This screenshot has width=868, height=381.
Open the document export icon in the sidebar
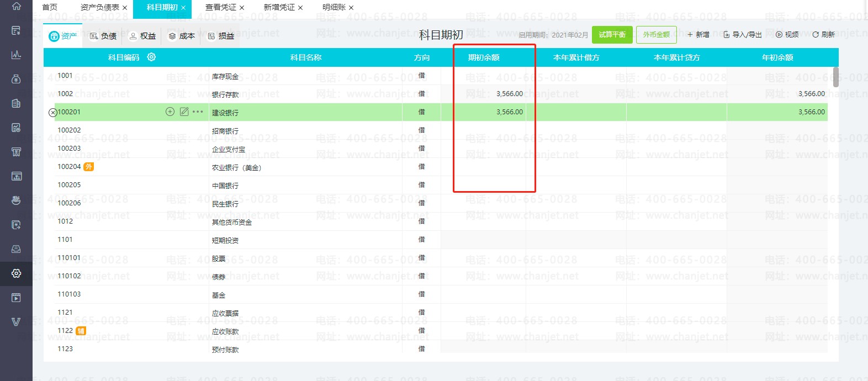[16, 225]
